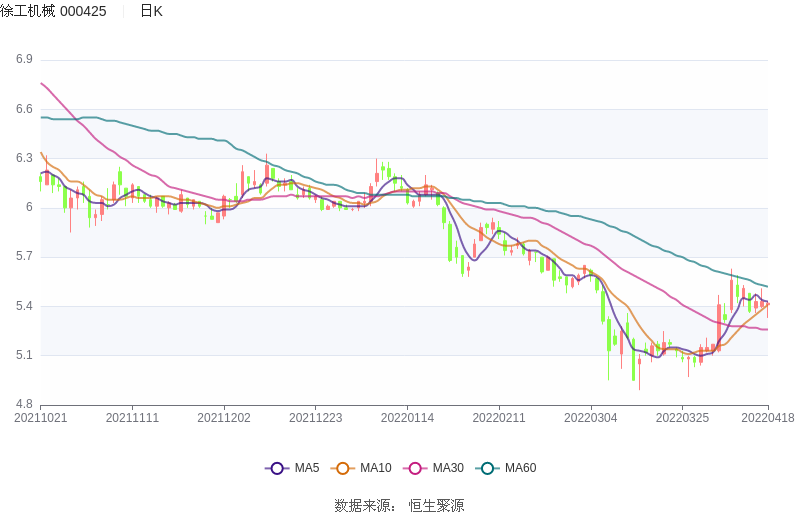Screen dimensions: 800x517
Task: Click the 20220304 x-axis date
Action: tap(590, 418)
